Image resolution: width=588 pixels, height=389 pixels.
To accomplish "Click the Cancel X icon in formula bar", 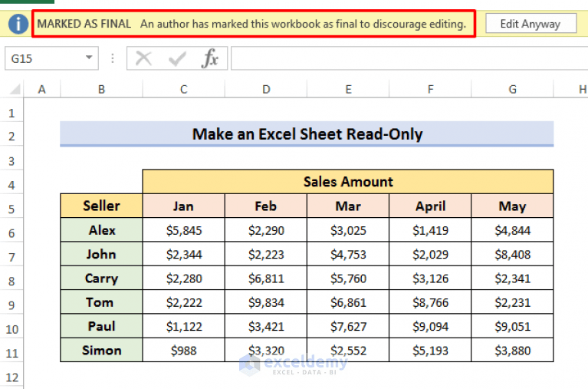I will [x=143, y=58].
